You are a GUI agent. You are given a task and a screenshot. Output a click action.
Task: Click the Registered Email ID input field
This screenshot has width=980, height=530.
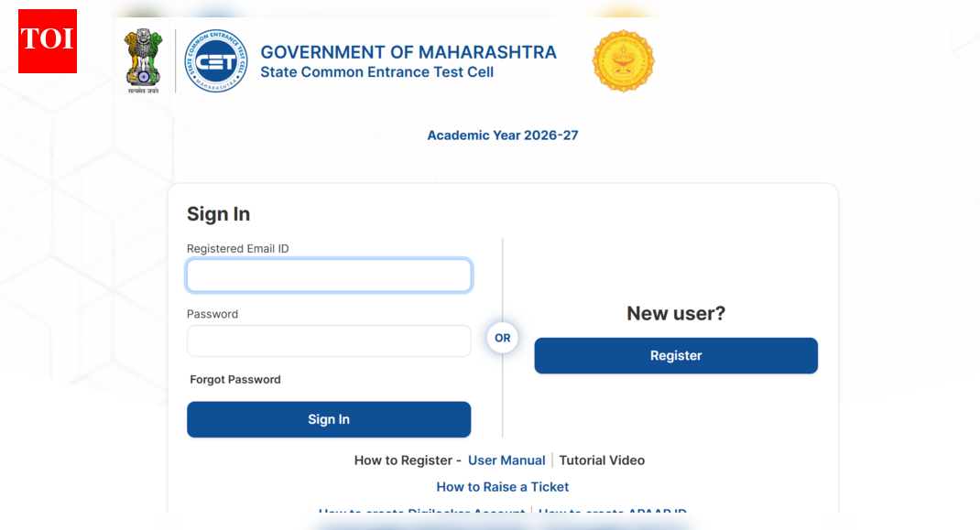coord(329,275)
